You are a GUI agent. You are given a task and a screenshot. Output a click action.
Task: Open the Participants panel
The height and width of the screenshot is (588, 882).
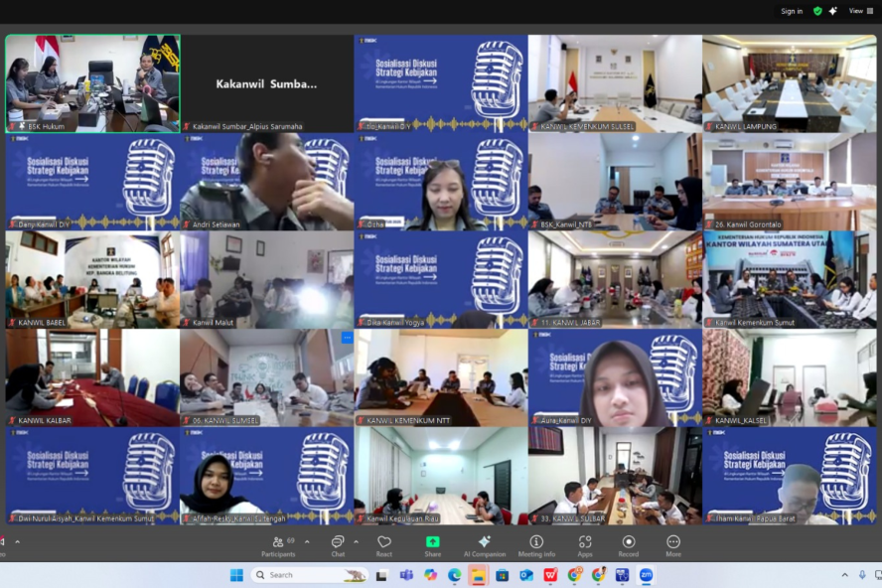point(278,544)
